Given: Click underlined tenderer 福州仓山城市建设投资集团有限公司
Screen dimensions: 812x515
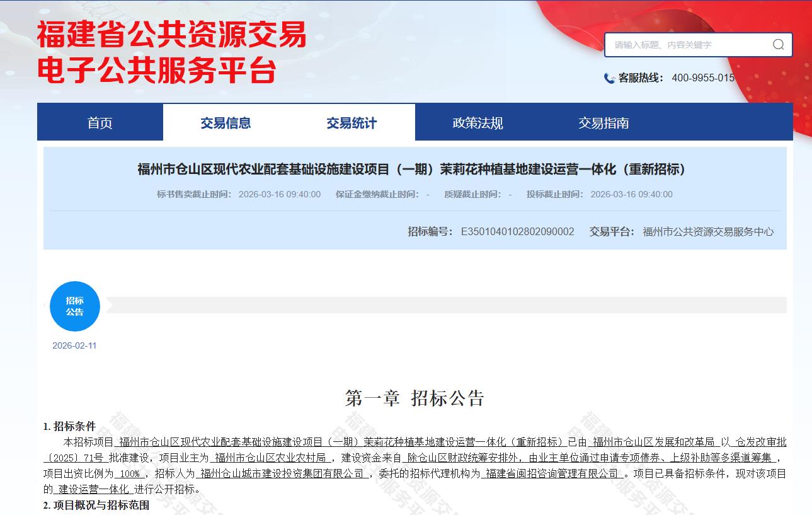Looking at the screenshot, I should pyautogui.click(x=282, y=473).
